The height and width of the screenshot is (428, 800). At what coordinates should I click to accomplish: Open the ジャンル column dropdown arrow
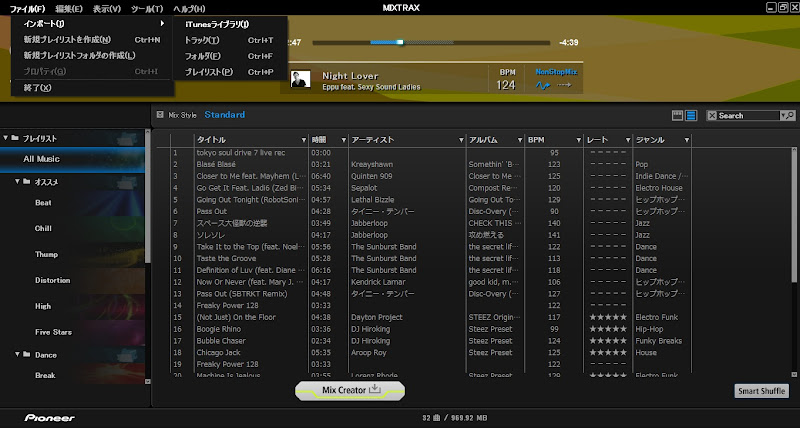pos(687,140)
